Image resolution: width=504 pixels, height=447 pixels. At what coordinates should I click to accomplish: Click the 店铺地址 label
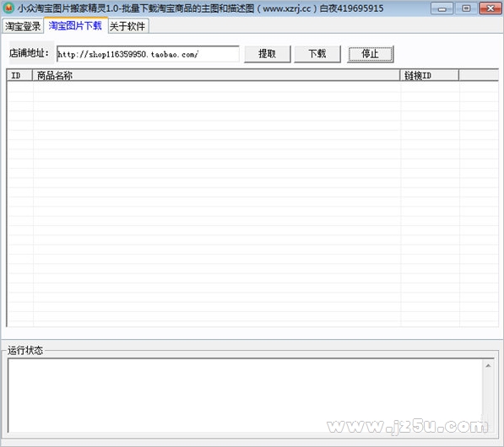(x=30, y=53)
